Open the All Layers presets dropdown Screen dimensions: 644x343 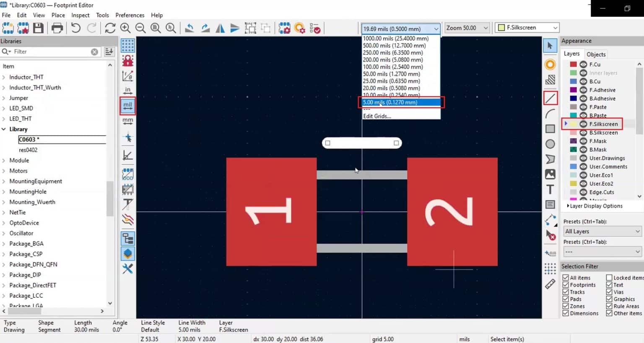click(x=602, y=231)
